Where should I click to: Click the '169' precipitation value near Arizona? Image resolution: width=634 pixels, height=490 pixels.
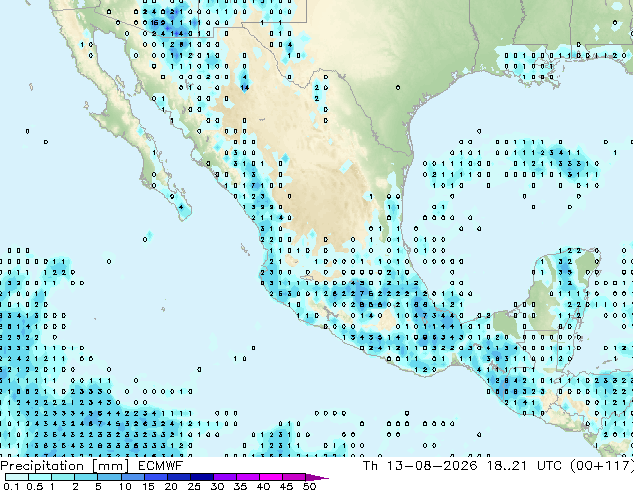[158, 23]
